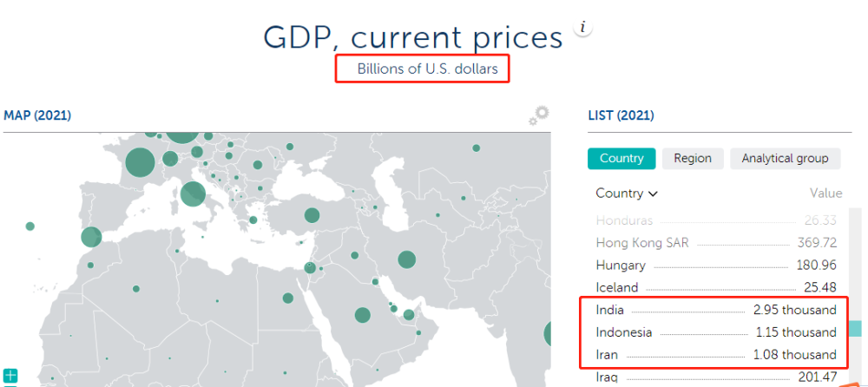Click the country list scrollbar thumb
The image size is (868, 387).
(x=855, y=328)
